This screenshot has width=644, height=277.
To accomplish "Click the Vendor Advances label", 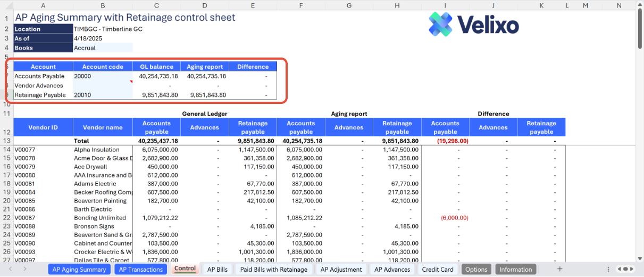I will [39, 85].
